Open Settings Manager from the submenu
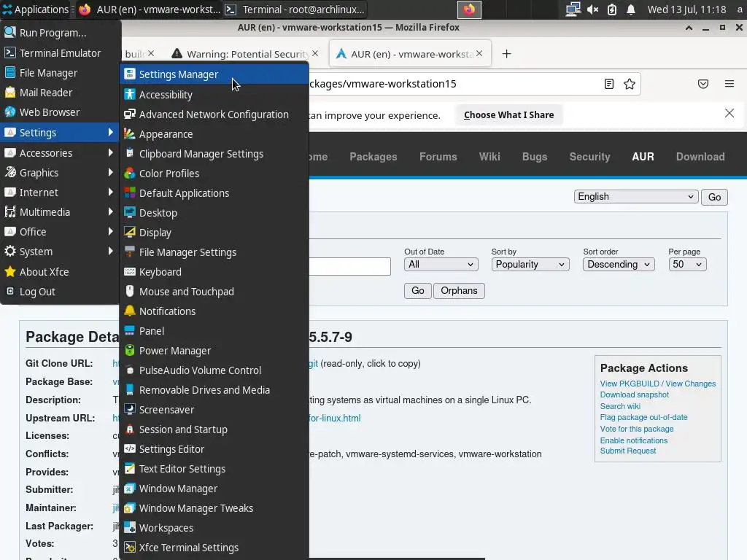The height and width of the screenshot is (560, 747). point(214,74)
